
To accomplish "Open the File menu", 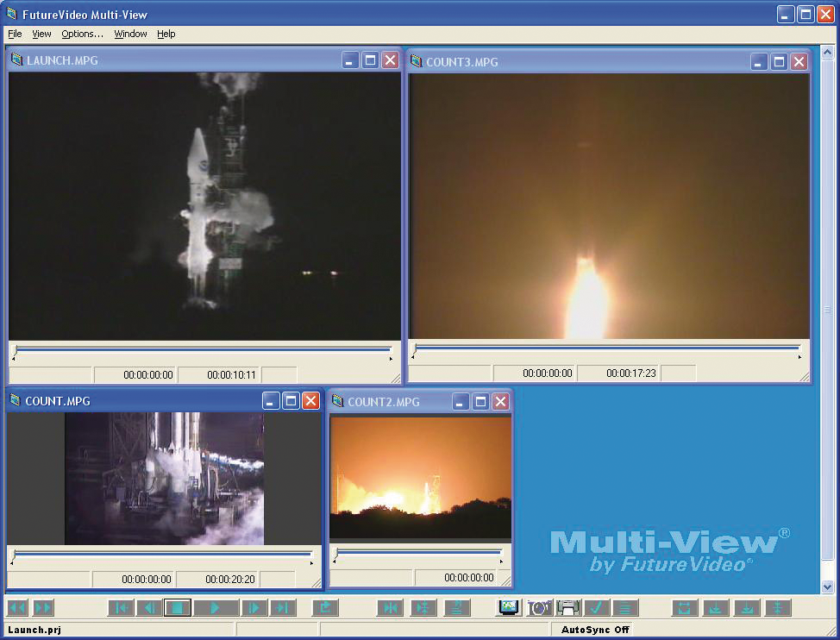I will pos(14,34).
